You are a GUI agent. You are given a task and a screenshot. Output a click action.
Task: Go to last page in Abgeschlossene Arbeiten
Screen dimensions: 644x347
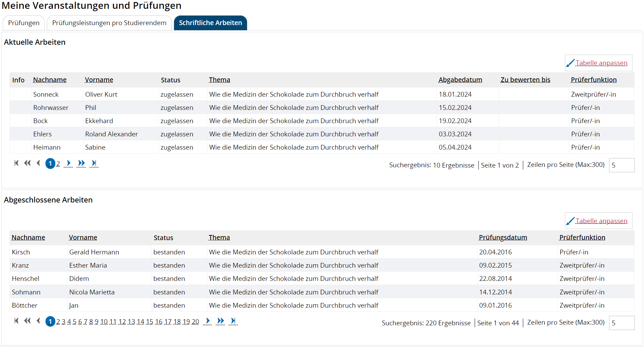(233, 321)
